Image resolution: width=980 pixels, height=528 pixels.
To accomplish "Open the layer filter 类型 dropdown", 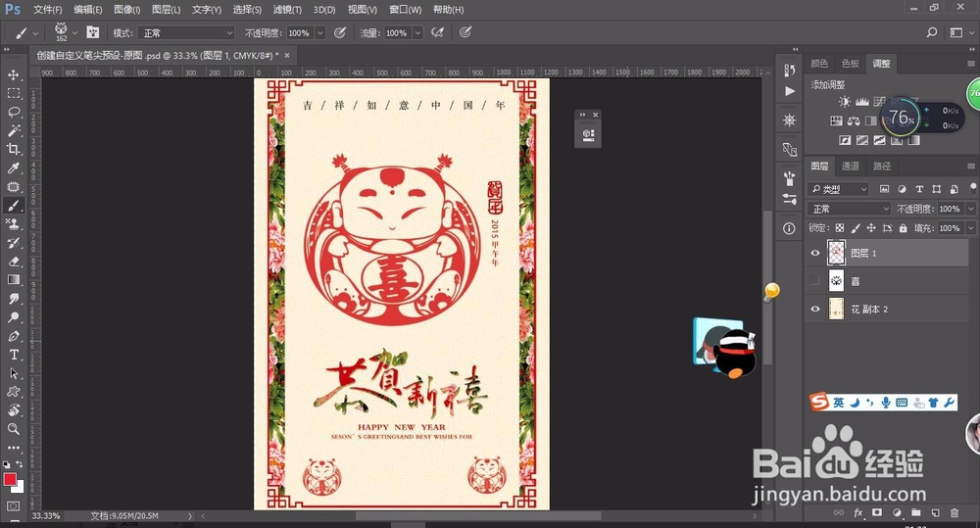I will coord(838,189).
